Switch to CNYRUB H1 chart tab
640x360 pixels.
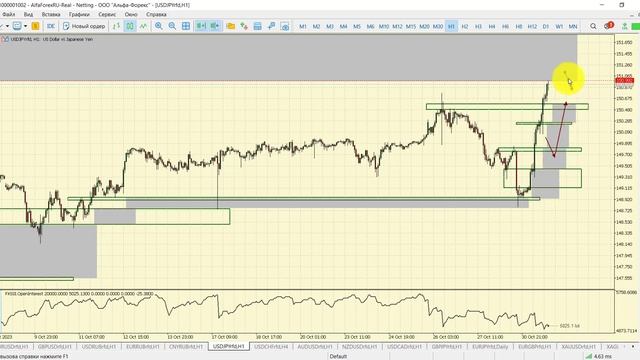click(186, 347)
